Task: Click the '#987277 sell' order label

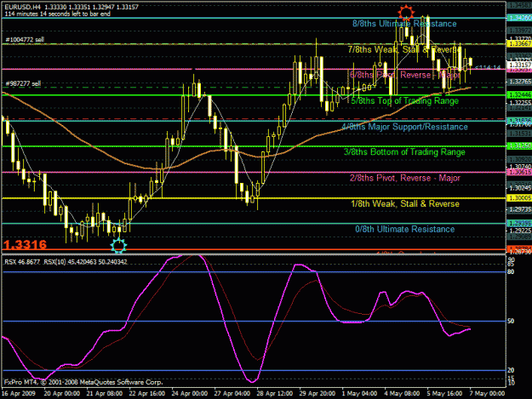Action: (x=23, y=83)
